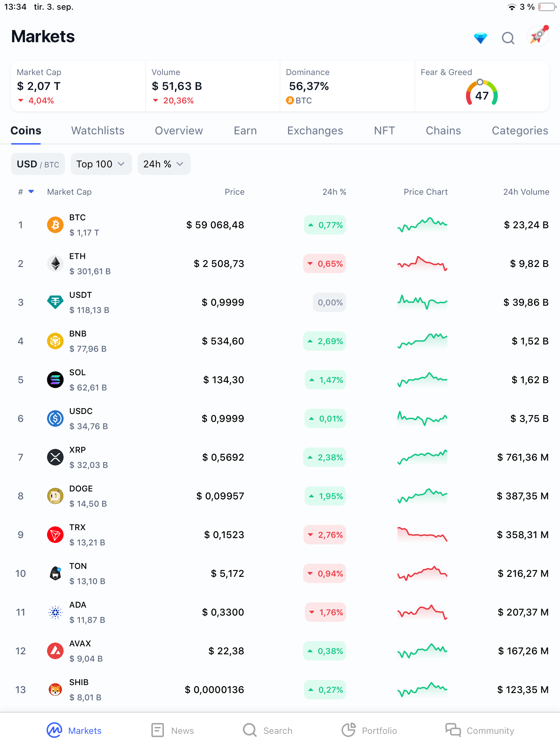Open the BTC Dominance card
Screen dimensions: 560x747
pos(347,86)
